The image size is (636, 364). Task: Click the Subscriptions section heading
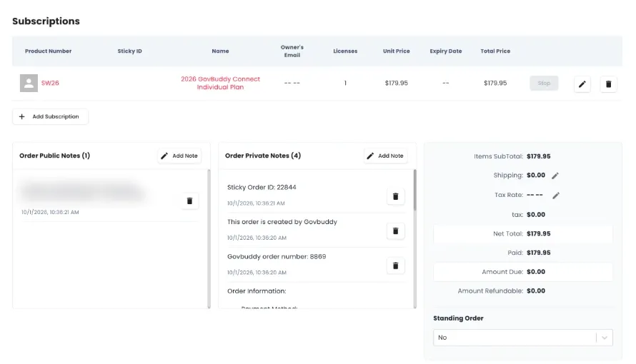[x=46, y=21]
